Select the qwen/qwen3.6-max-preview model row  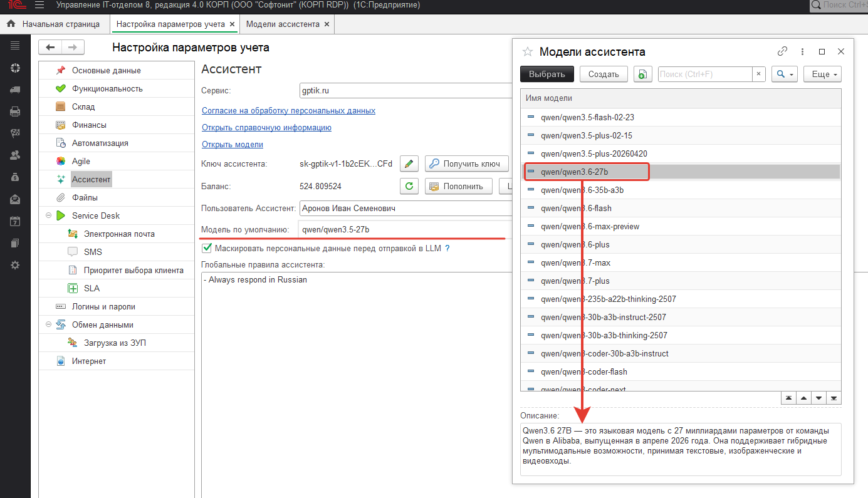pos(681,226)
